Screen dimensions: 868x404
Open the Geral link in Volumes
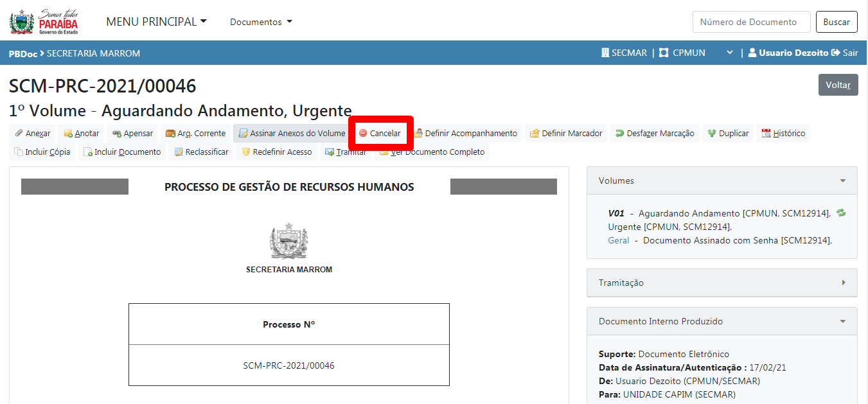pos(619,240)
